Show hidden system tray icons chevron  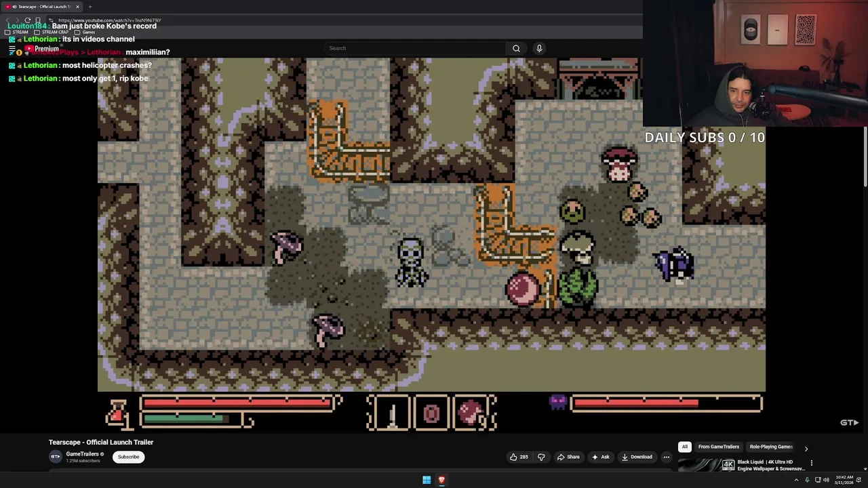pyautogui.click(x=796, y=480)
